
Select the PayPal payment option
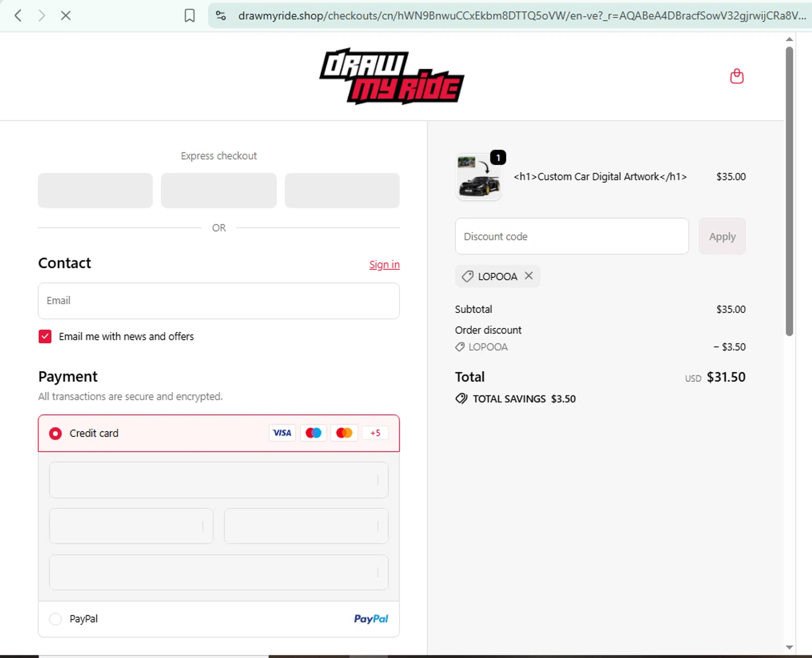[x=55, y=619]
